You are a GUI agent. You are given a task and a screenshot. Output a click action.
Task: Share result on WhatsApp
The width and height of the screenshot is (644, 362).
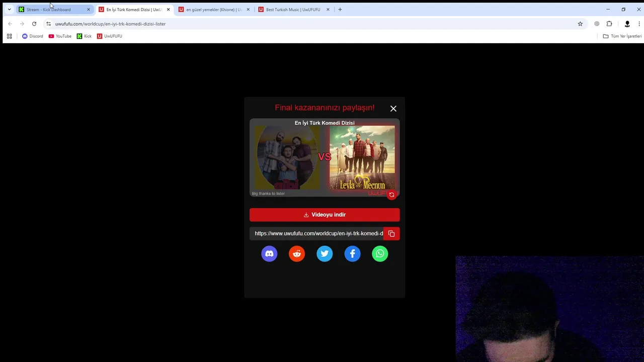point(380,254)
